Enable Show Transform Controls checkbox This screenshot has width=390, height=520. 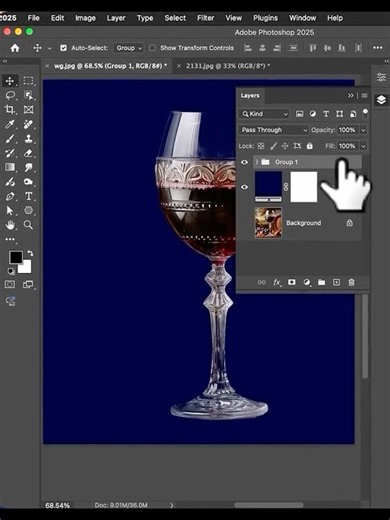[152, 48]
